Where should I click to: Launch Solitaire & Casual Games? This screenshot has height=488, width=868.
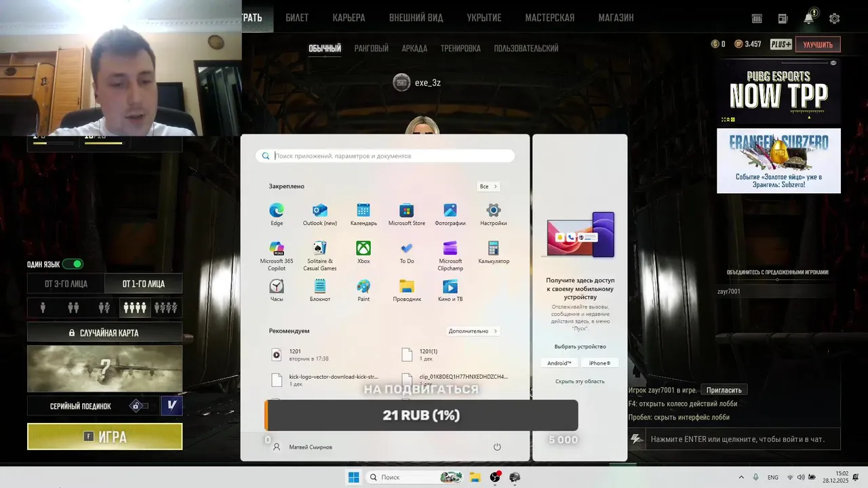click(320, 256)
